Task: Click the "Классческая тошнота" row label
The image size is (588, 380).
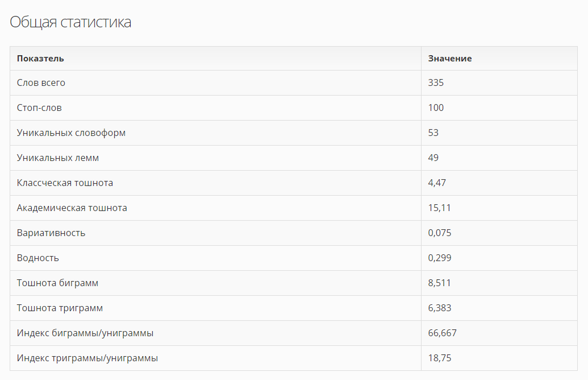Action: [65, 183]
